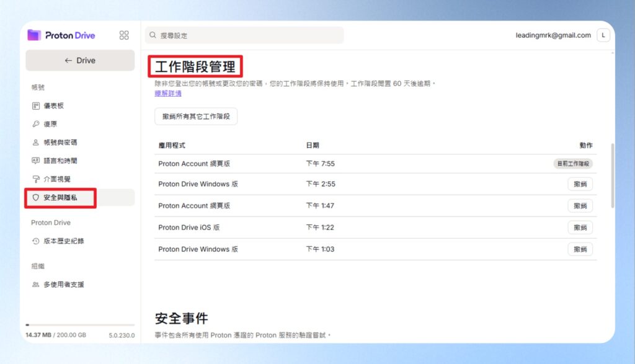The height and width of the screenshot is (364, 635).
Task: Open 版本歷史紀錄 page
Action: tap(80, 241)
